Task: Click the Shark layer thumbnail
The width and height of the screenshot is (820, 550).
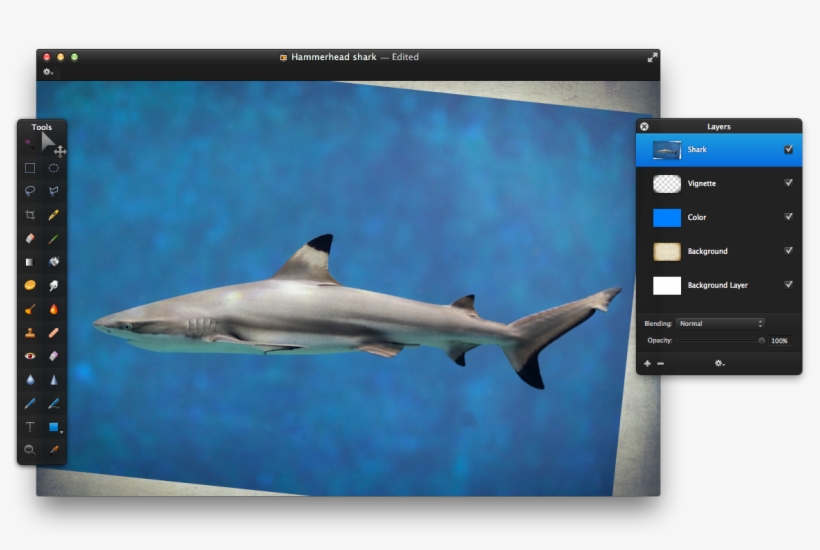Action: tap(667, 150)
